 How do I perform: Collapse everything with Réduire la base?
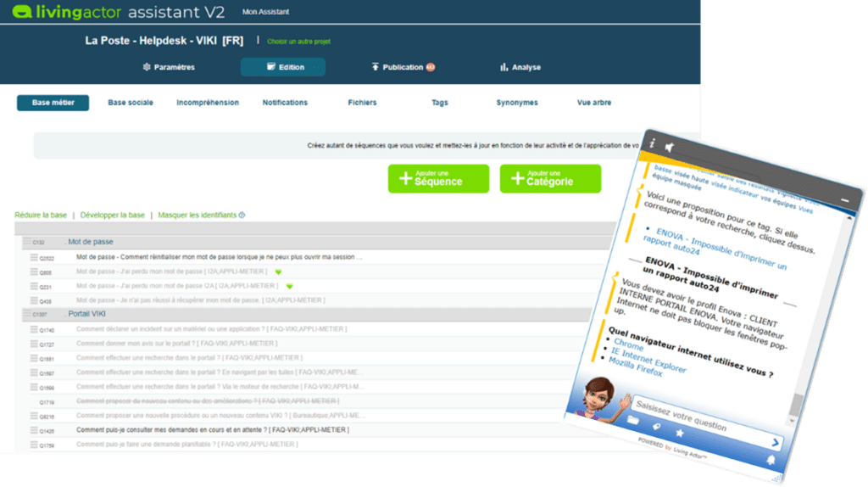click(41, 215)
